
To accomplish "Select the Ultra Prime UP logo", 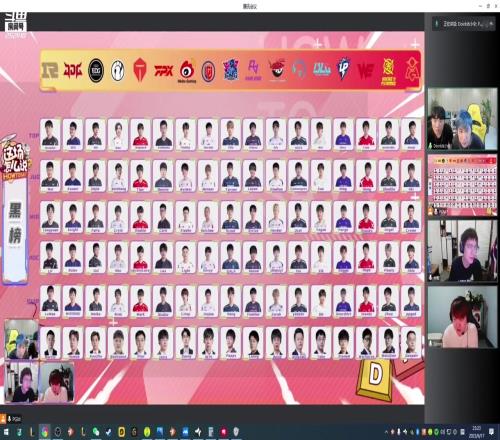I will tap(344, 69).
